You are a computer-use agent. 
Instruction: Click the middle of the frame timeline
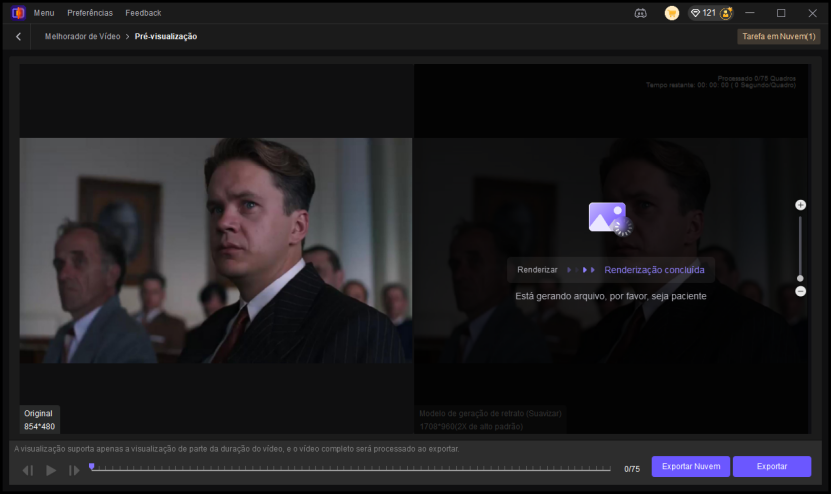point(350,469)
